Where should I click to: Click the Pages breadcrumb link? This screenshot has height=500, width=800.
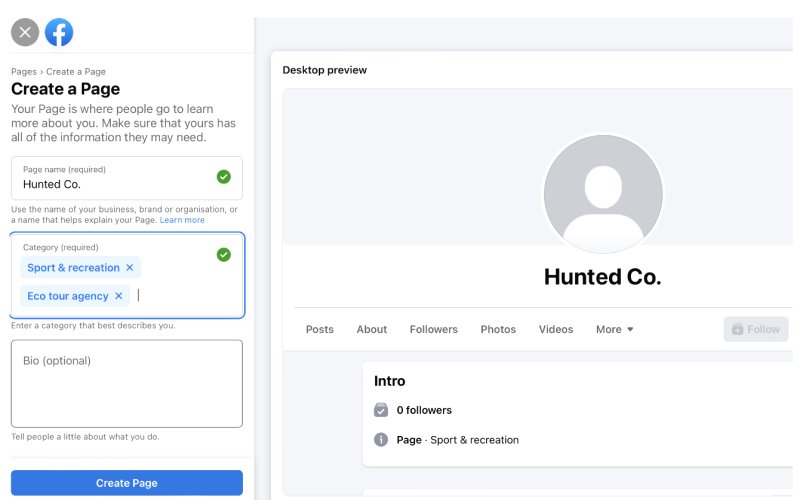[x=23, y=72]
